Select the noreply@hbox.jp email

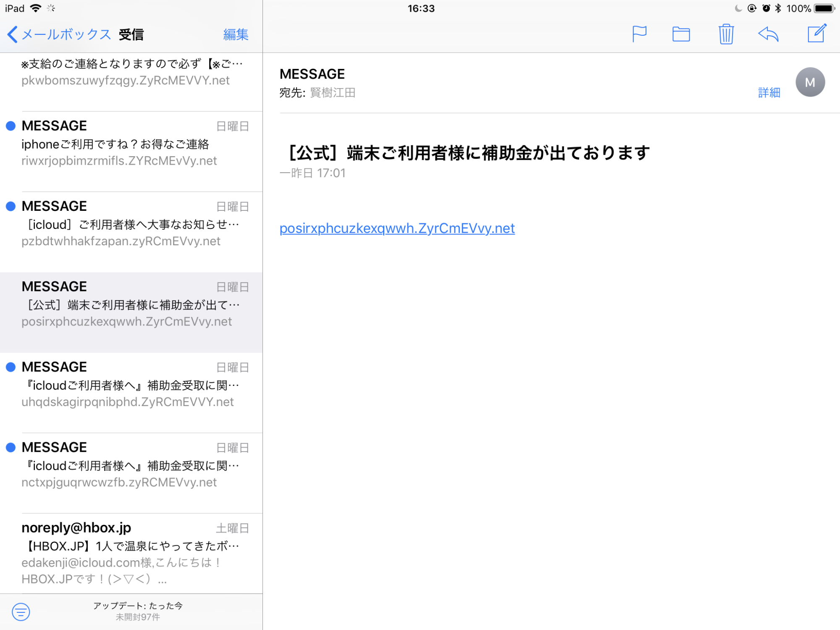[131, 554]
